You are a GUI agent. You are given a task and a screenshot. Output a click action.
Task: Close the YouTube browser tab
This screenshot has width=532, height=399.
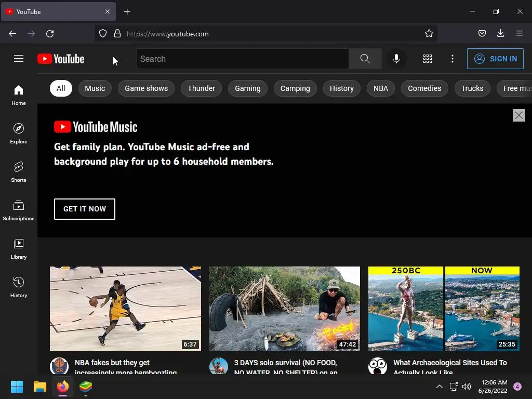pos(108,11)
